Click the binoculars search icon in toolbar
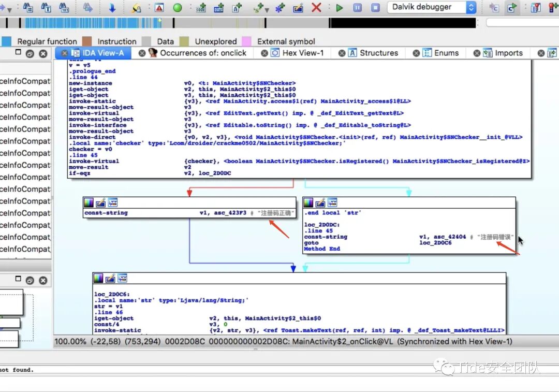Image resolution: width=559 pixels, height=392 pixels. 28,7
